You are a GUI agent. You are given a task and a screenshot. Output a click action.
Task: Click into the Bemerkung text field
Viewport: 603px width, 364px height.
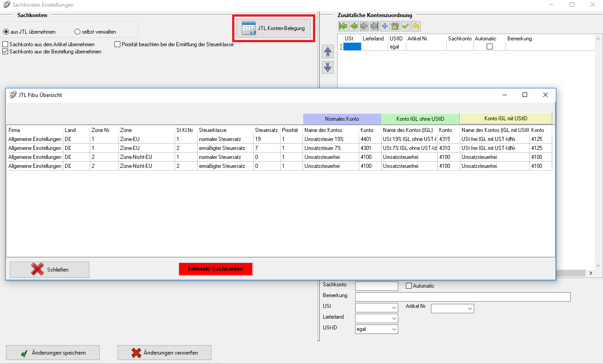click(x=462, y=297)
